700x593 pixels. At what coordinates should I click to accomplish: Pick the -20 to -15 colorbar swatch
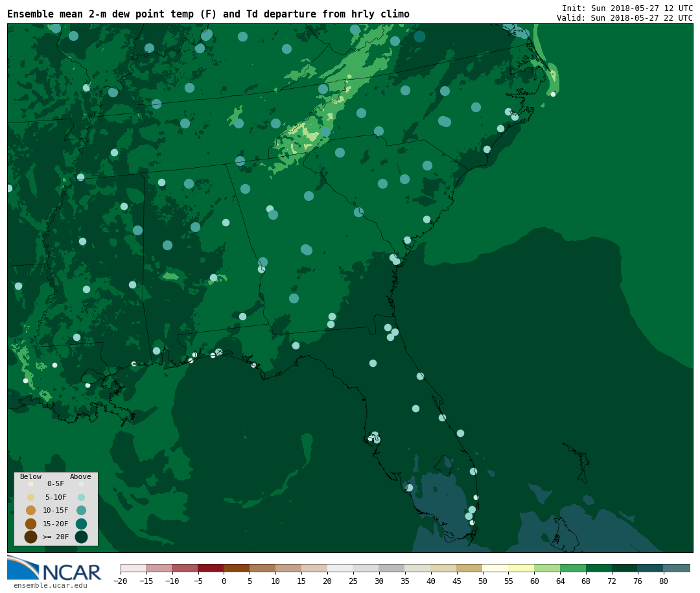tap(134, 568)
